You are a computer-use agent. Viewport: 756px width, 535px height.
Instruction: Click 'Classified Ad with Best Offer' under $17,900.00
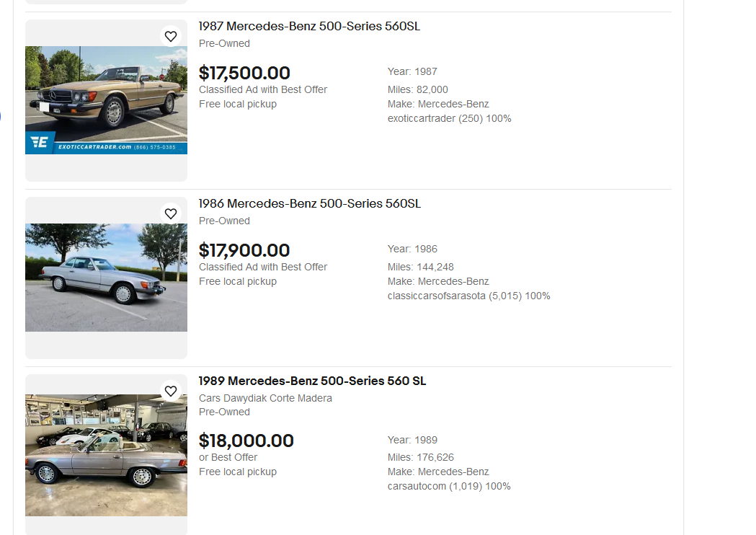click(x=262, y=267)
